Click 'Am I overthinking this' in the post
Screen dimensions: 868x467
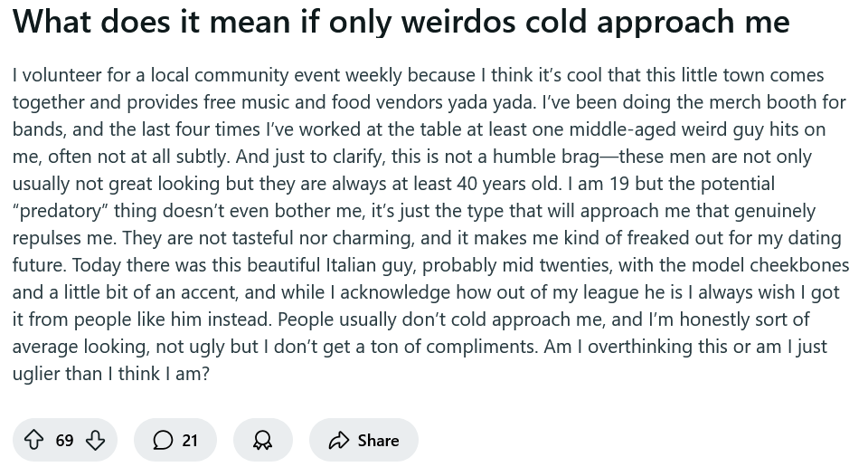pyautogui.click(x=632, y=347)
